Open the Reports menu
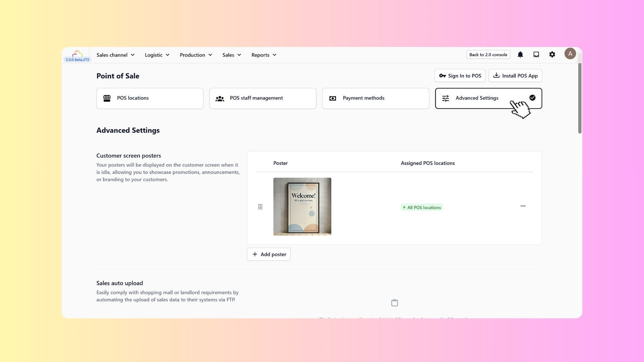 [264, 55]
